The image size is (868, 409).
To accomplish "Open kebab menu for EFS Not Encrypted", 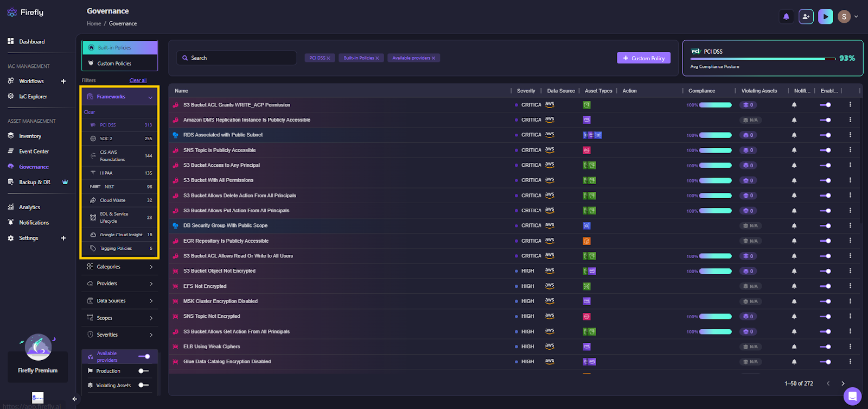I will pyautogui.click(x=850, y=286).
